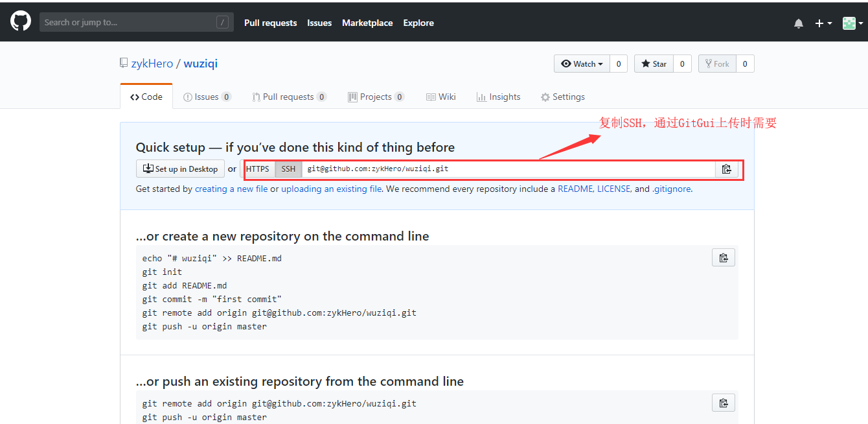Viewport: 868px width, 424px height.
Task: Switch to the Settings tab
Action: point(563,97)
